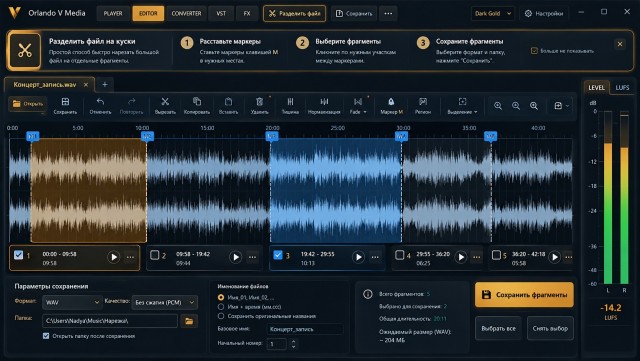Click the first zoom magnifier icon
The width and height of the screenshot is (640, 361).
(498, 106)
